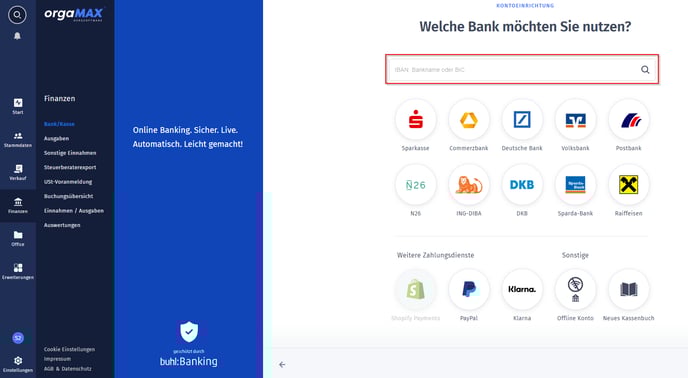Open AGB & Datenschutz link
This screenshot has width=688, height=378.
pos(68,369)
